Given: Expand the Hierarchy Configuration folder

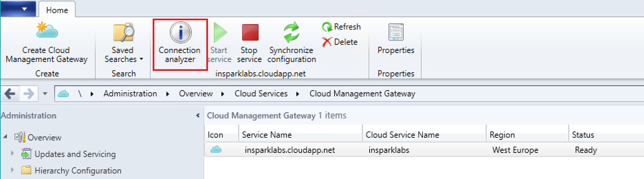Looking at the screenshot, I should 13,170.
